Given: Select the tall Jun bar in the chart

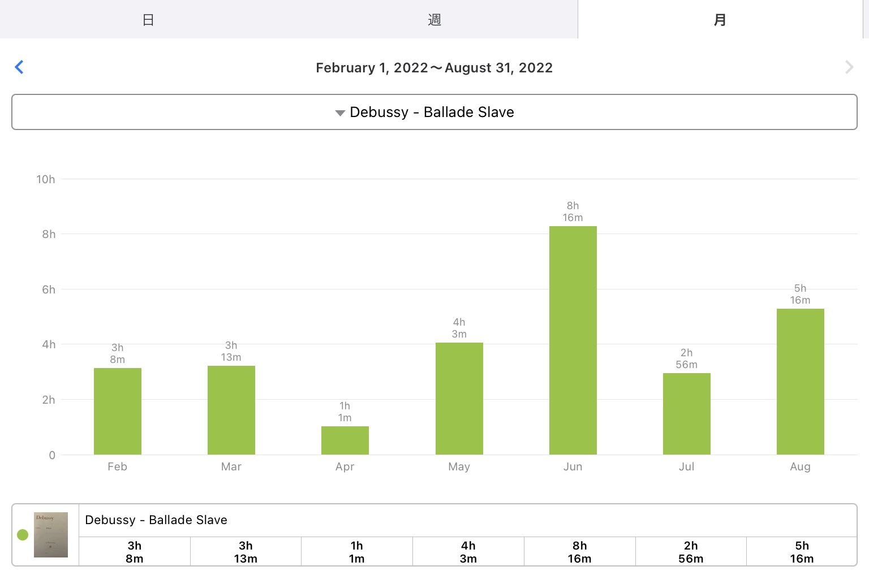Looking at the screenshot, I should tap(573, 340).
